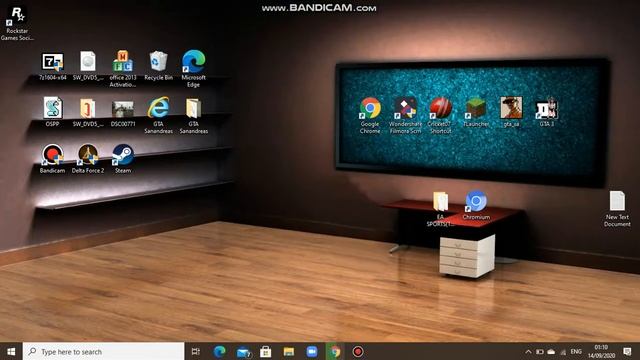The height and width of the screenshot is (360, 640).
Task: Open Microsoft Store from the taskbar
Action: click(x=266, y=351)
